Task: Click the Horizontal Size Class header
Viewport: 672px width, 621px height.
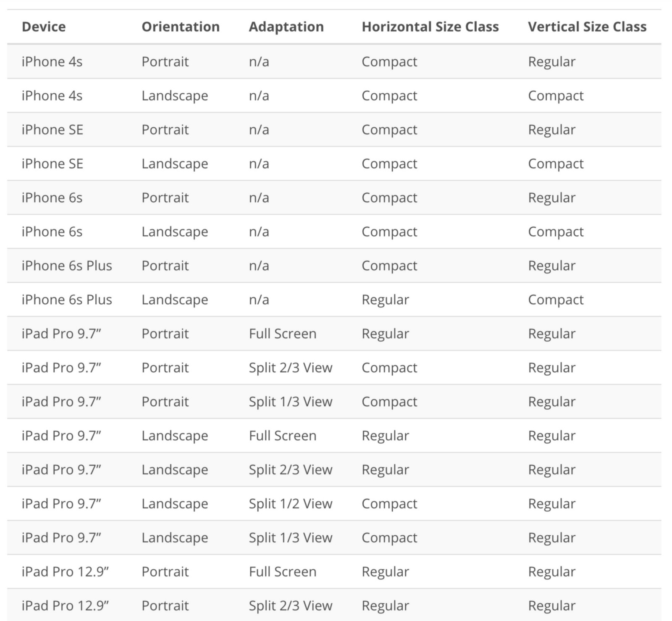Action: point(430,26)
